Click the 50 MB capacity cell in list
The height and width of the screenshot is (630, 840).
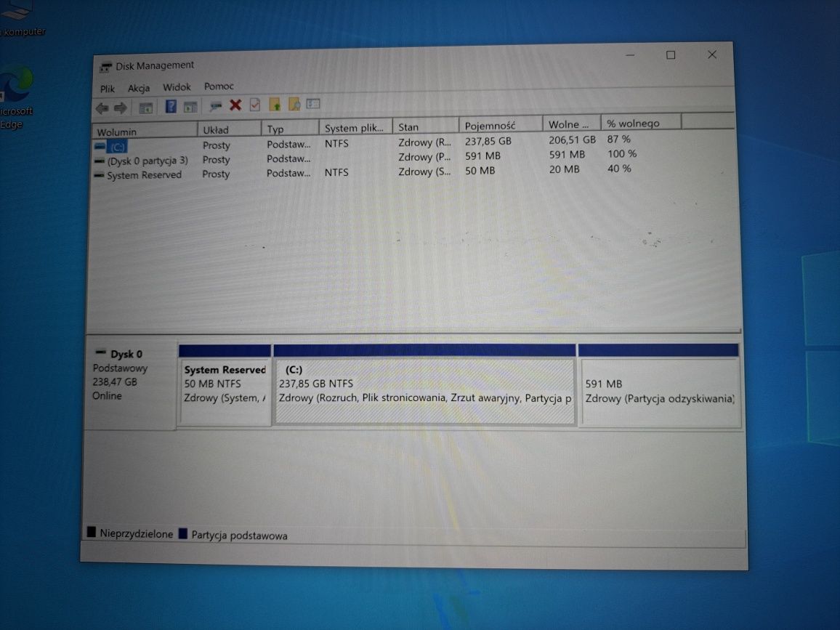click(480, 171)
